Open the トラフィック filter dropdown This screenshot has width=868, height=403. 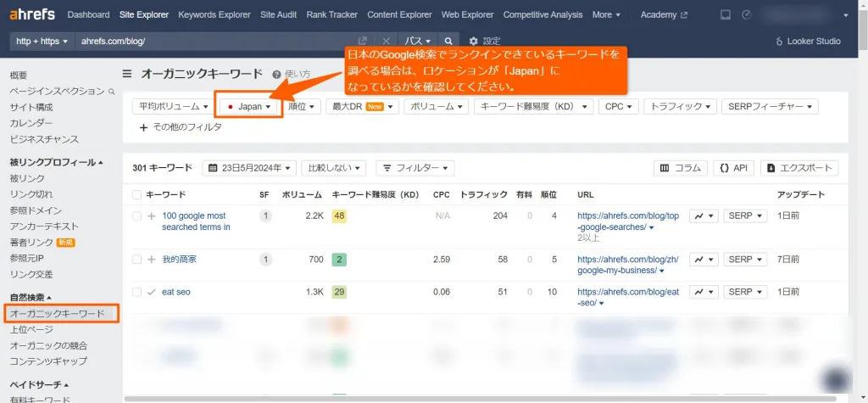pos(681,106)
